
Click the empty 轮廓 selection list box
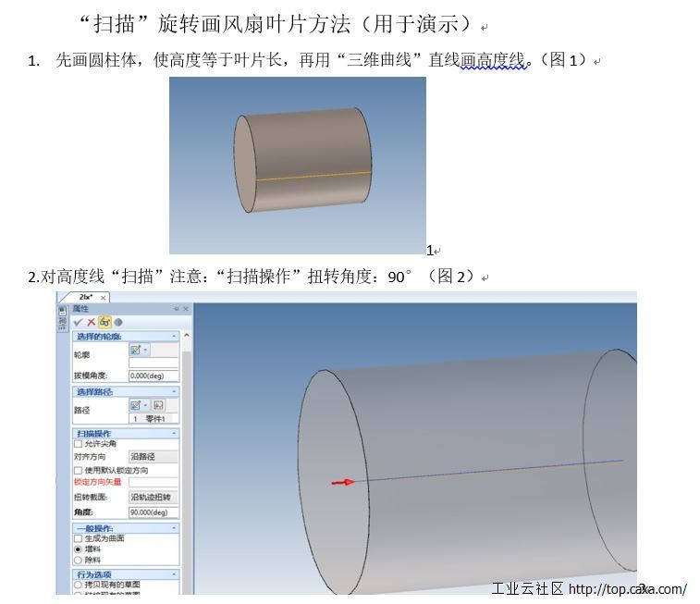point(154,363)
